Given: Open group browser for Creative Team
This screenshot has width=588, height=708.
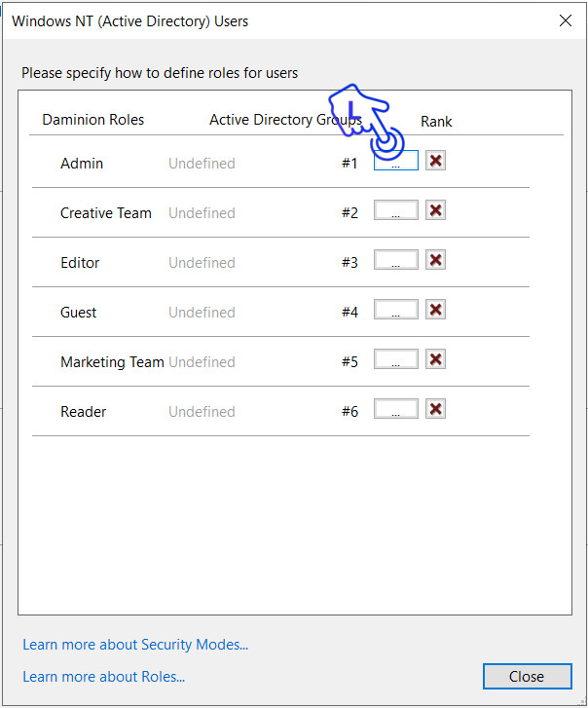Looking at the screenshot, I should [x=396, y=211].
